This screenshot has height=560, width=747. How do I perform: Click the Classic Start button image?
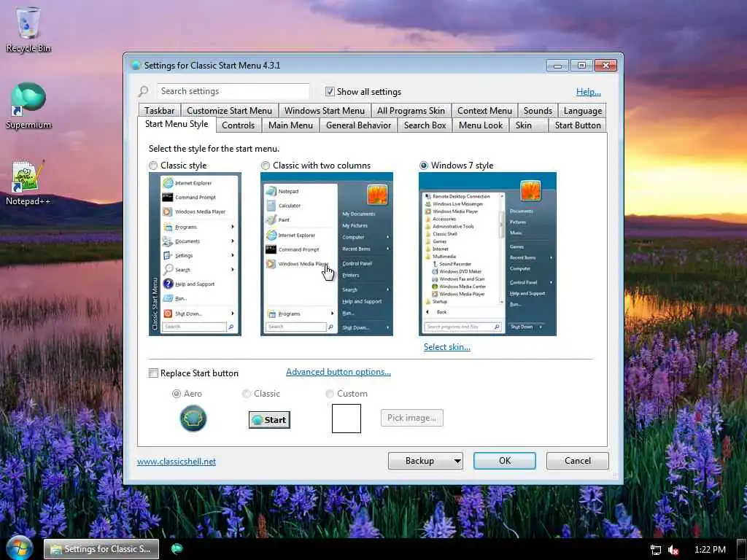click(269, 419)
